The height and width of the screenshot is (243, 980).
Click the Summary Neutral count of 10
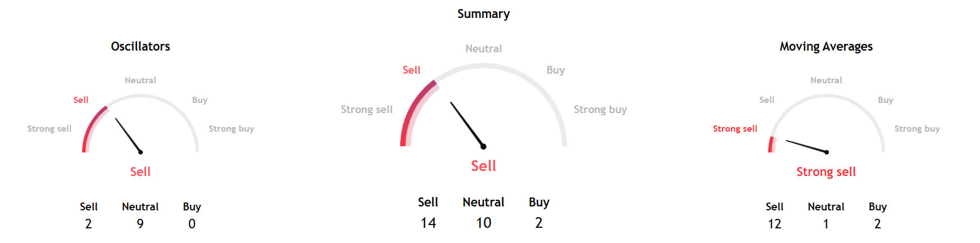[483, 223]
